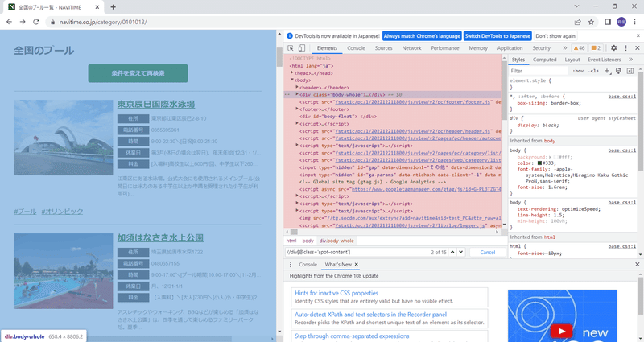644x342 pixels.
Task: Click the XPath search input field
Action: pyautogui.click(x=357, y=252)
